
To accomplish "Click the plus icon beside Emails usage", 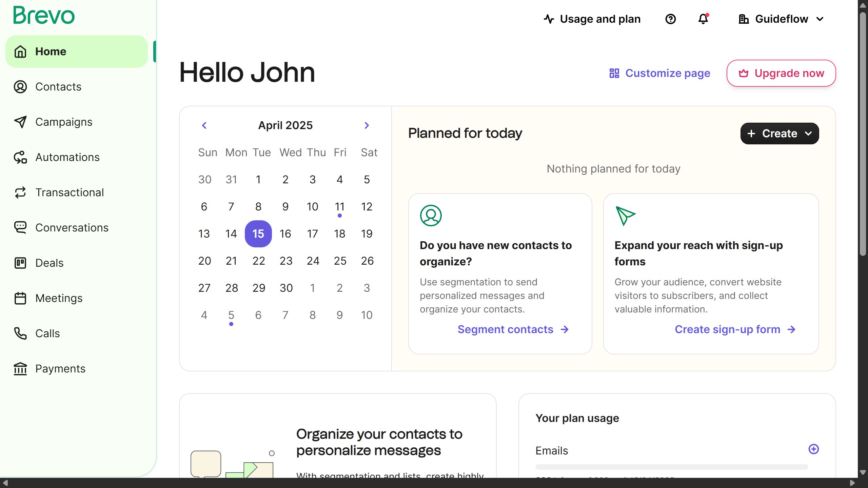I will (x=813, y=449).
